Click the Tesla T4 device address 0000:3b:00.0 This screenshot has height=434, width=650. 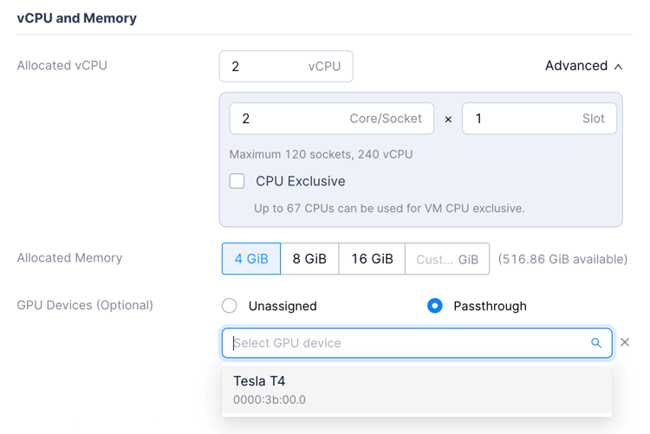point(269,400)
